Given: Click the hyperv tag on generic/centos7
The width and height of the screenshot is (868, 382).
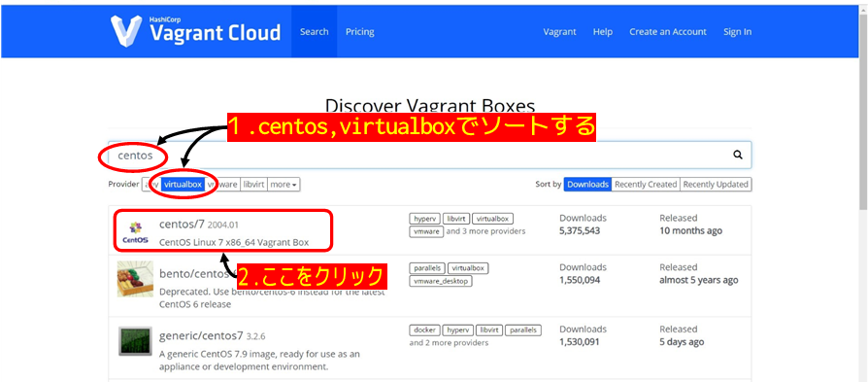Looking at the screenshot, I should [x=457, y=330].
